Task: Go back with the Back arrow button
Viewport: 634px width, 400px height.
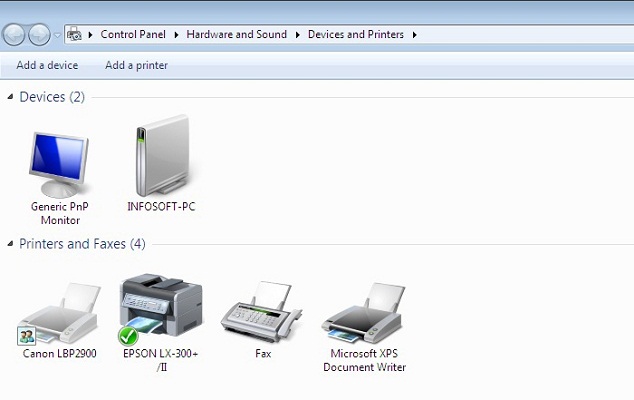Action: (14, 35)
